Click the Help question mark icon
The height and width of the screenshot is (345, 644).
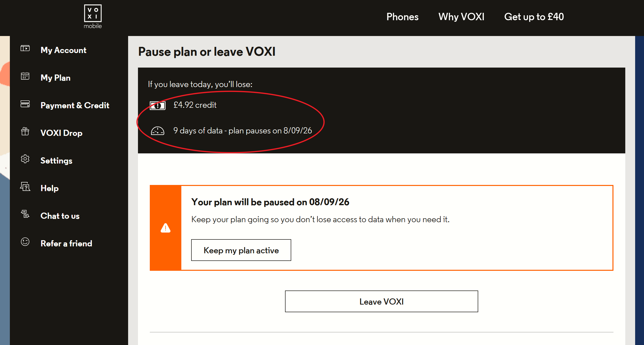point(25,186)
